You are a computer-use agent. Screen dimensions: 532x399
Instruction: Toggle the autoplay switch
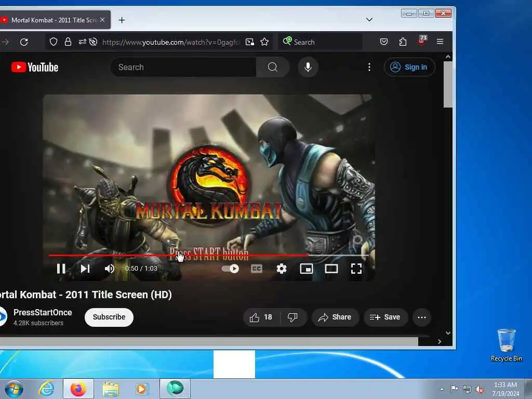tap(230, 269)
